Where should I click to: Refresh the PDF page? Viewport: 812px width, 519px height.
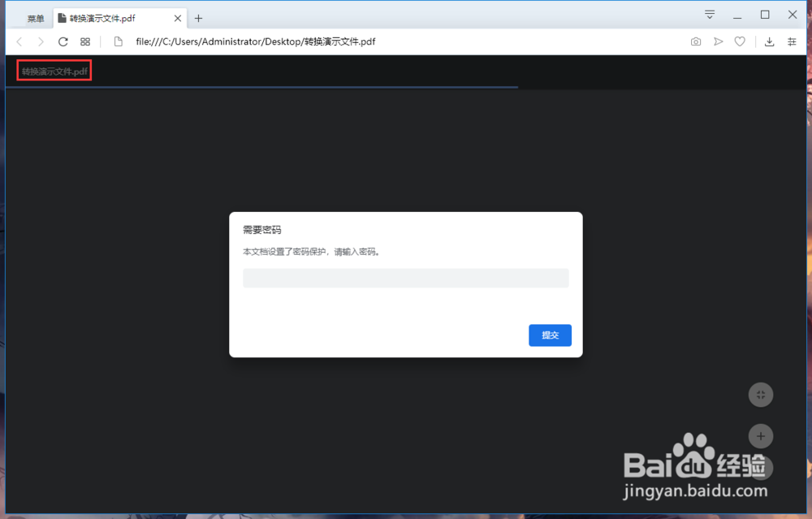63,41
